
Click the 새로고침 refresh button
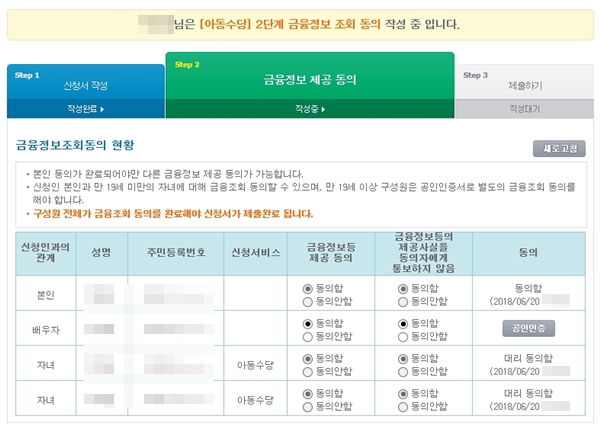(x=558, y=149)
